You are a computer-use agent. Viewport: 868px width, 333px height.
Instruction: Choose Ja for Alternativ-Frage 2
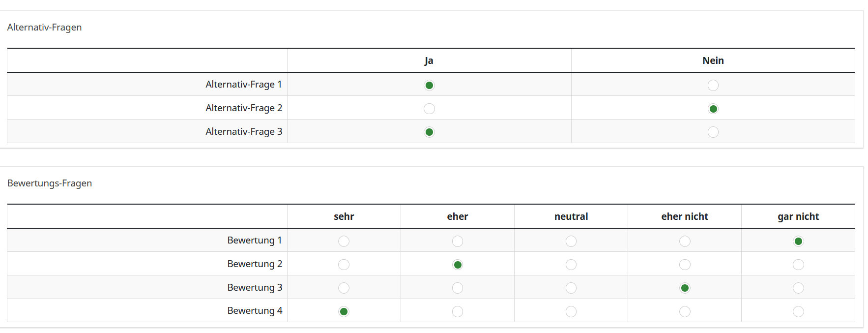point(429,109)
